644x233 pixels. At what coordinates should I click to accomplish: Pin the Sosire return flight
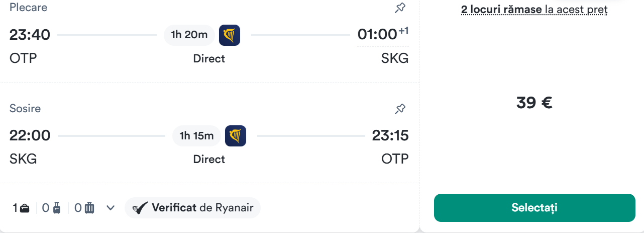(x=400, y=109)
